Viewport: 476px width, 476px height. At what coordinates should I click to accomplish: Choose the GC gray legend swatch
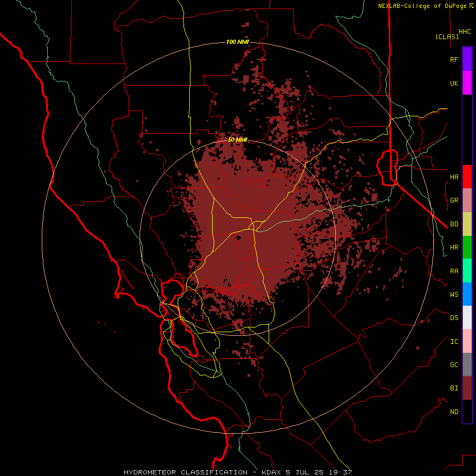click(x=467, y=364)
